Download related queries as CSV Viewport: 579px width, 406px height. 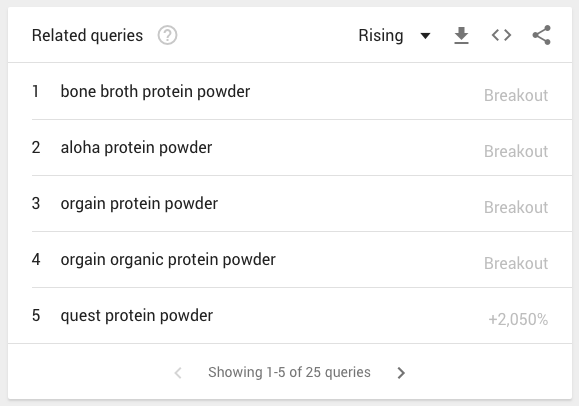461,35
